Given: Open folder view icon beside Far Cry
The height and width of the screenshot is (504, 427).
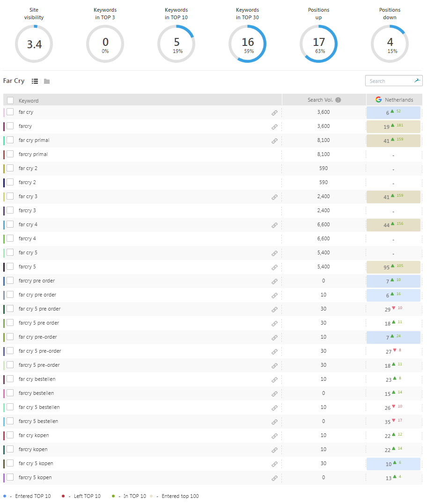Looking at the screenshot, I should [x=47, y=82].
